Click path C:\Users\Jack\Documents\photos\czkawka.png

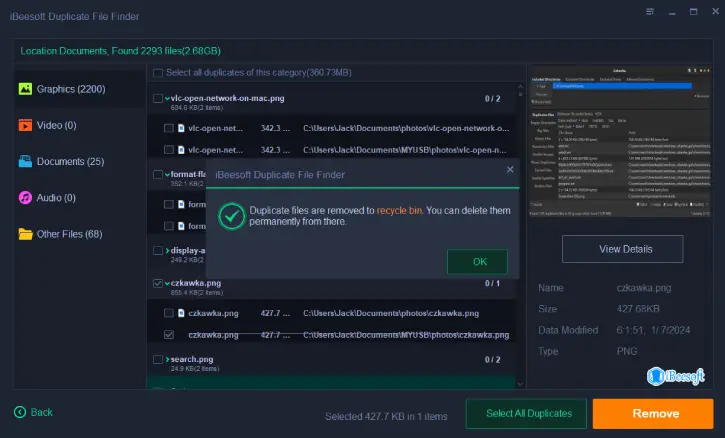(391, 313)
